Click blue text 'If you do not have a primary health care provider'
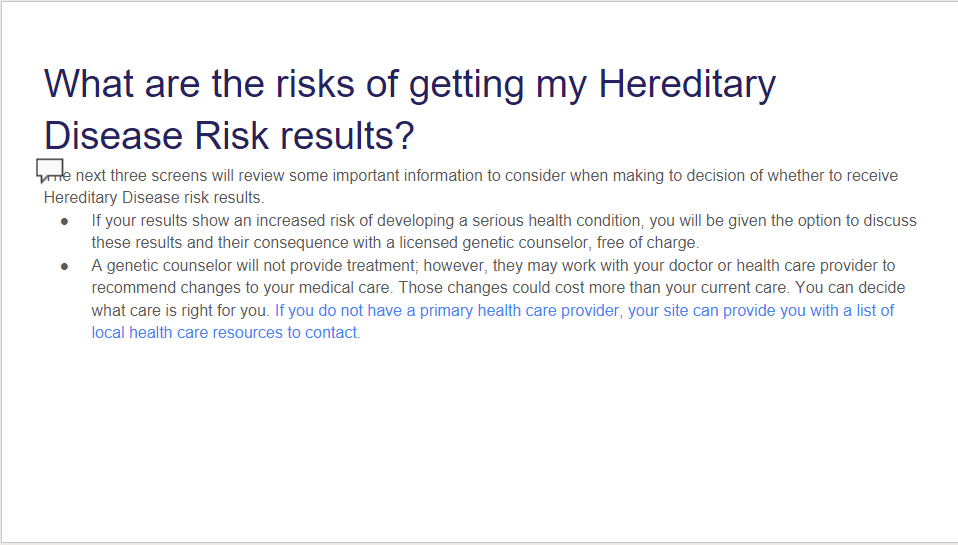 [x=447, y=311]
